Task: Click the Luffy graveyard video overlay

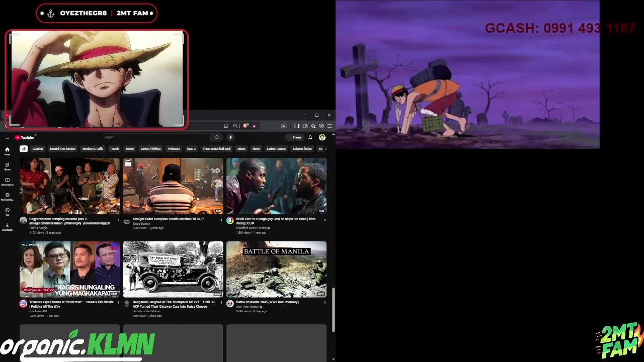Action: click(x=467, y=74)
